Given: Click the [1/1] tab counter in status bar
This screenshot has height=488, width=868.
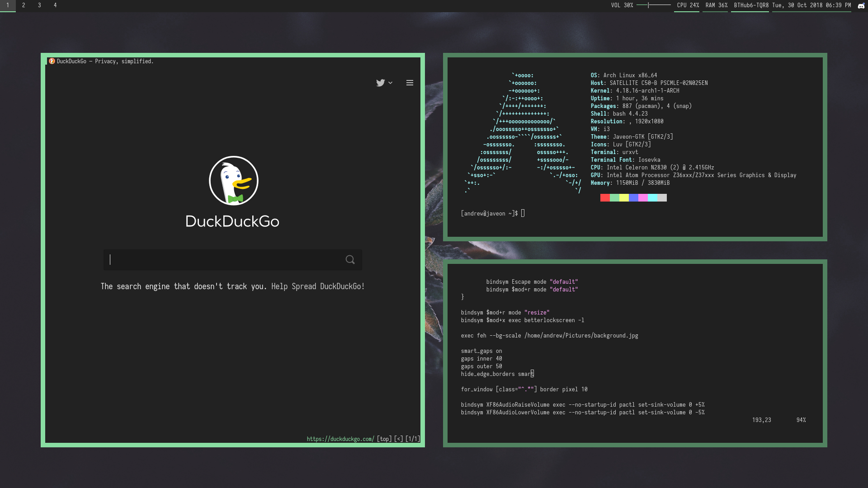Looking at the screenshot, I should (413, 439).
